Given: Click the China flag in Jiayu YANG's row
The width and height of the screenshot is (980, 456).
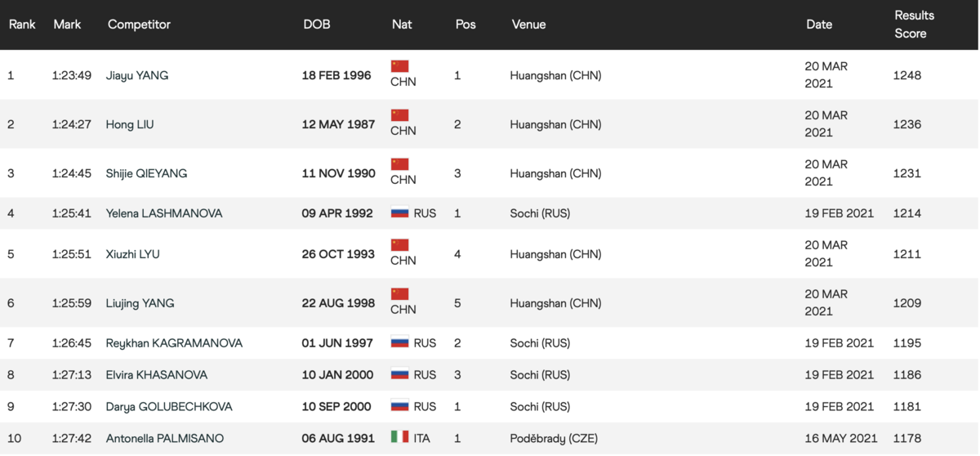Looking at the screenshot, I should click(x=399, y=66).
